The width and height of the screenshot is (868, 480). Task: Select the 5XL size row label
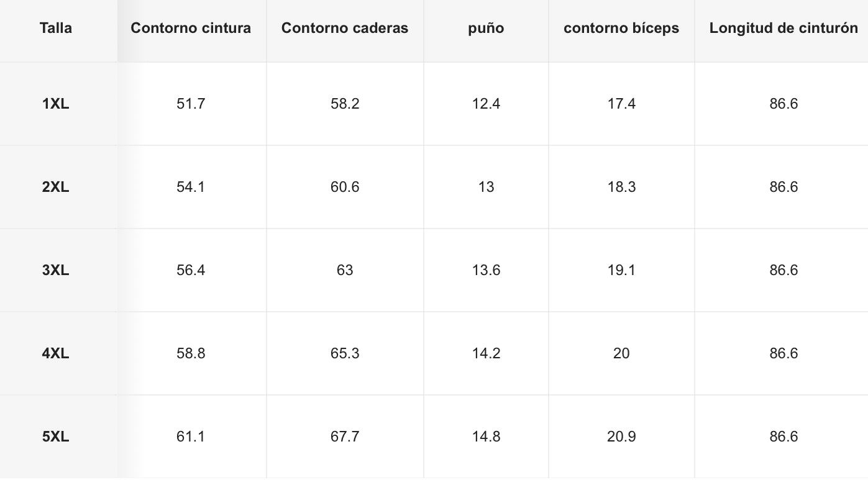pyautogui.click(x=56, y=437)
